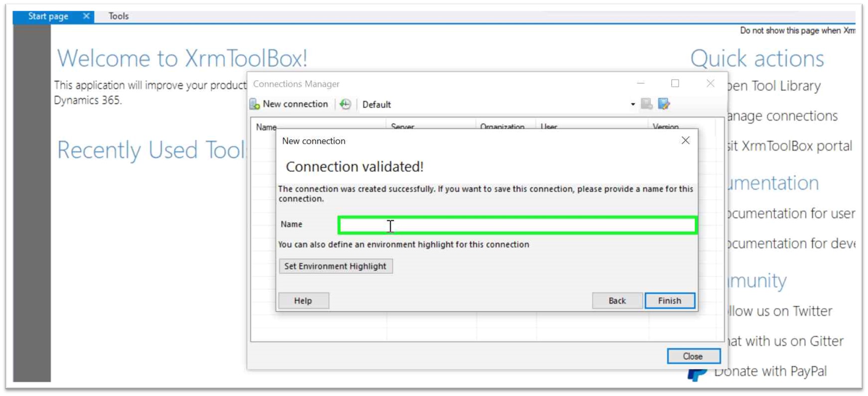The image size is (868, 396).
Task: Click the 'Recently Used Tools' heading
Action: point(151,150)
